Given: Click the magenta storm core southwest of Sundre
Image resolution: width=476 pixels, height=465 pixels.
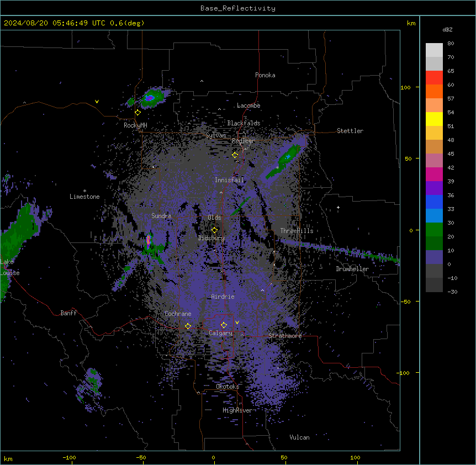Looking at the screenshot, I should click(149, 240).
